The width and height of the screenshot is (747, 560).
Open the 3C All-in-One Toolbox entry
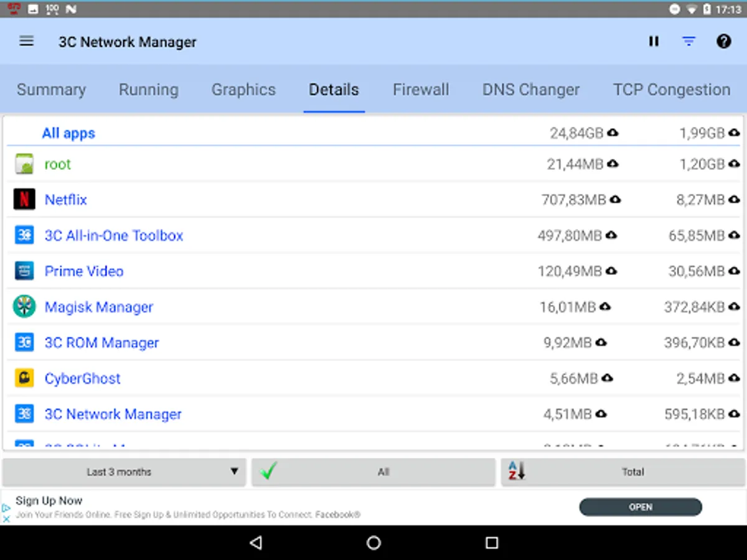[x=374, y=235]
